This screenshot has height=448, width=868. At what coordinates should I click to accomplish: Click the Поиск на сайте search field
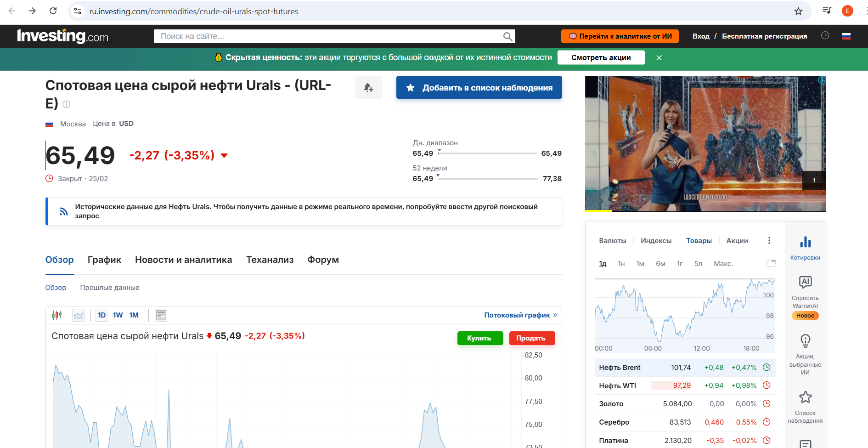coord(328,36)
